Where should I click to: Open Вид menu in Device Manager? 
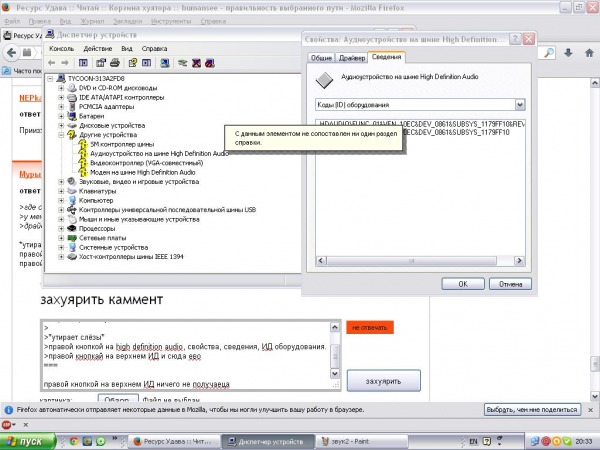pos(127,49)
